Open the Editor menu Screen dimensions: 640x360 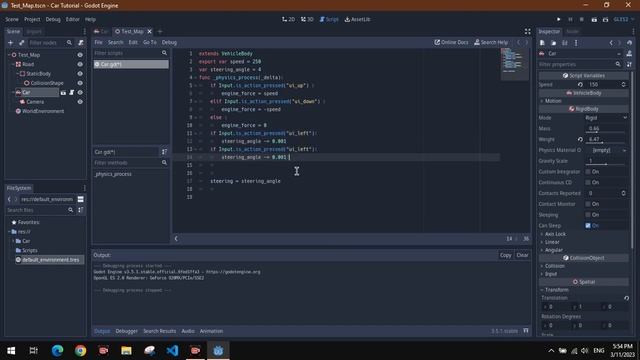pos(73,19)
